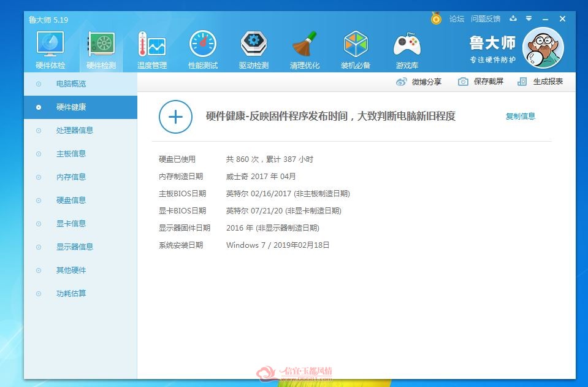Viewport: 588px width, 387px height.
Task: Open 硬盘信息 hard disk info
Action: [x=80, y=201]
